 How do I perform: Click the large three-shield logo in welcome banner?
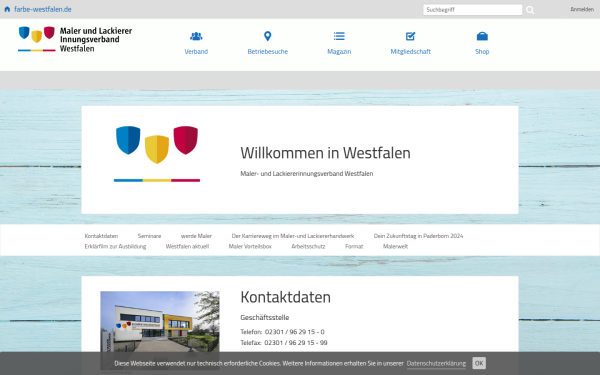[157, 153]
